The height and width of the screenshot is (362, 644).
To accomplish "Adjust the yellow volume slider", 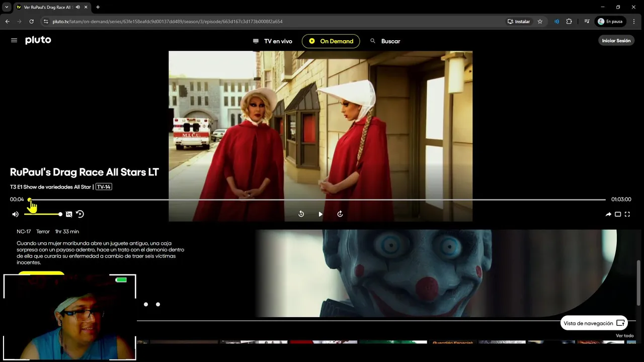I will (x=43, y=214).
